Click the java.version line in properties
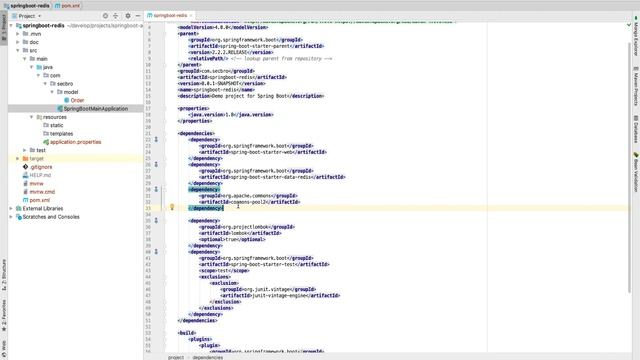 pos(231,115)
